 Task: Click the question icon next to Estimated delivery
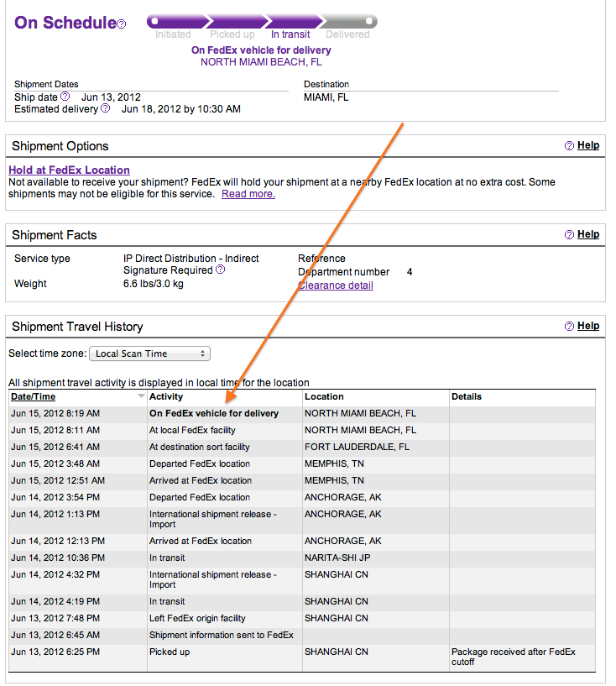(106, 107)
